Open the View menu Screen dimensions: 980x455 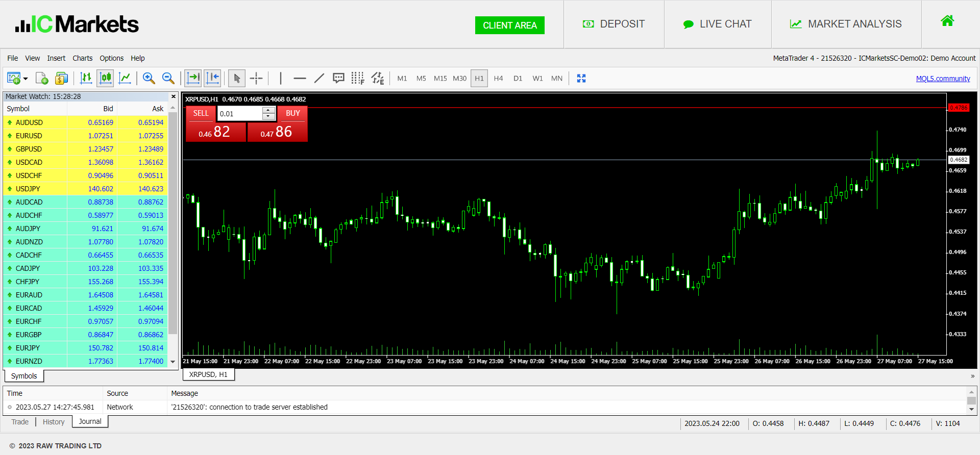(x=33, y=58)
